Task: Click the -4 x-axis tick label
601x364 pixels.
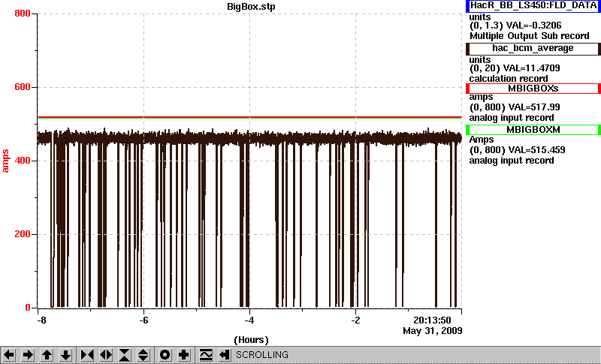Action: pos(249,320)
